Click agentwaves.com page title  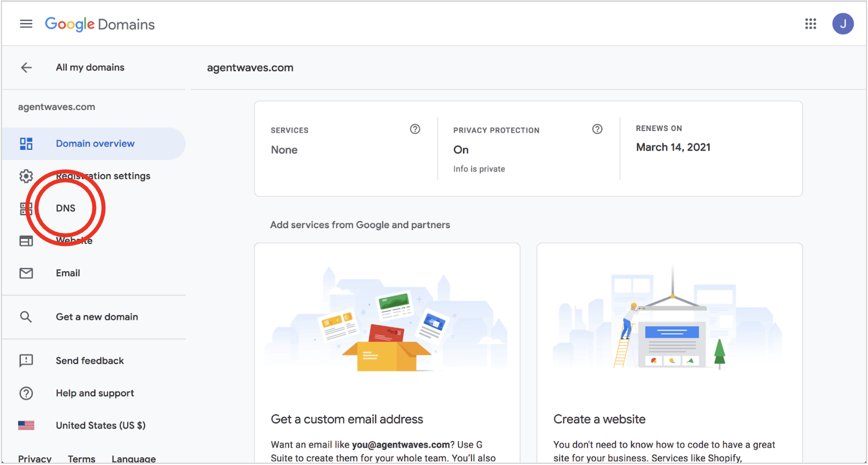250,68
